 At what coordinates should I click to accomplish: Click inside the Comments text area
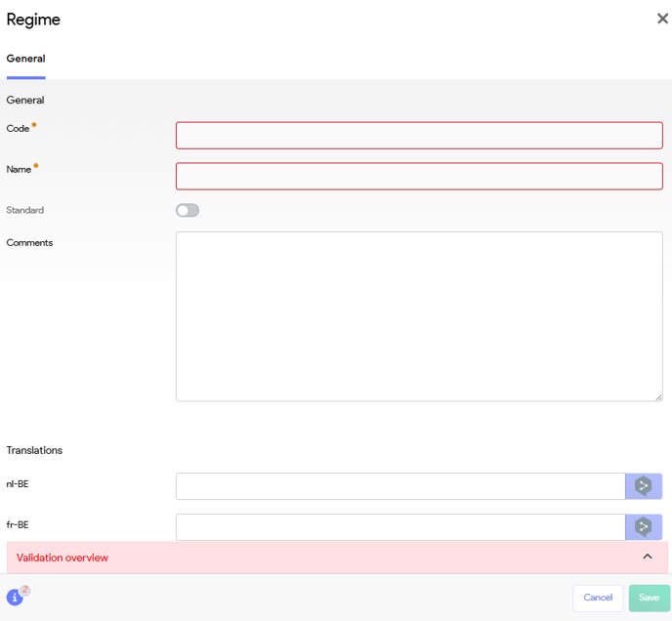(x=419, y=316)
